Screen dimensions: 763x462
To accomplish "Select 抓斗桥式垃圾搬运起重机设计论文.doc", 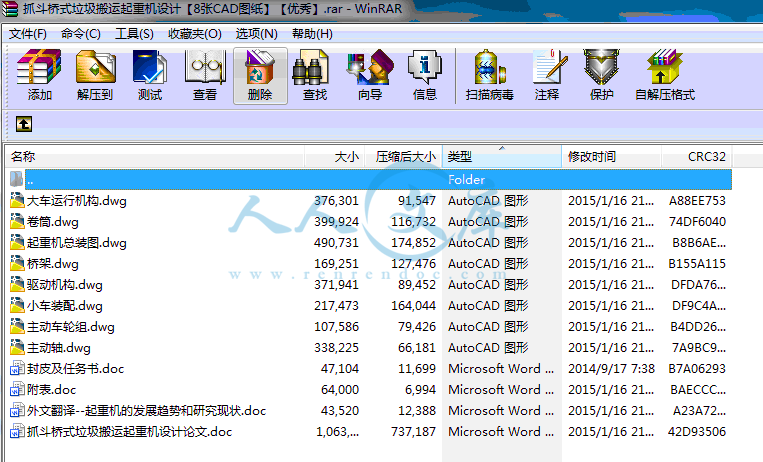I will [129, 431].
